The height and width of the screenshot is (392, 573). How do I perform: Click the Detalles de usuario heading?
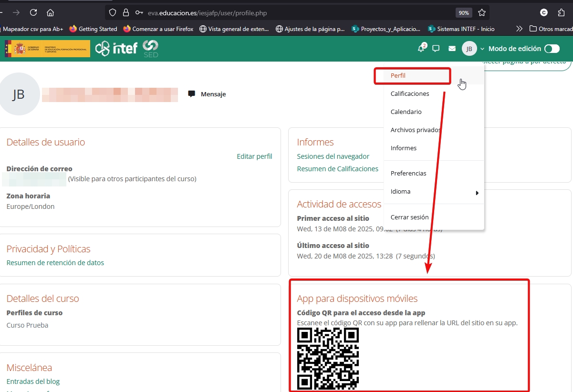46,142
